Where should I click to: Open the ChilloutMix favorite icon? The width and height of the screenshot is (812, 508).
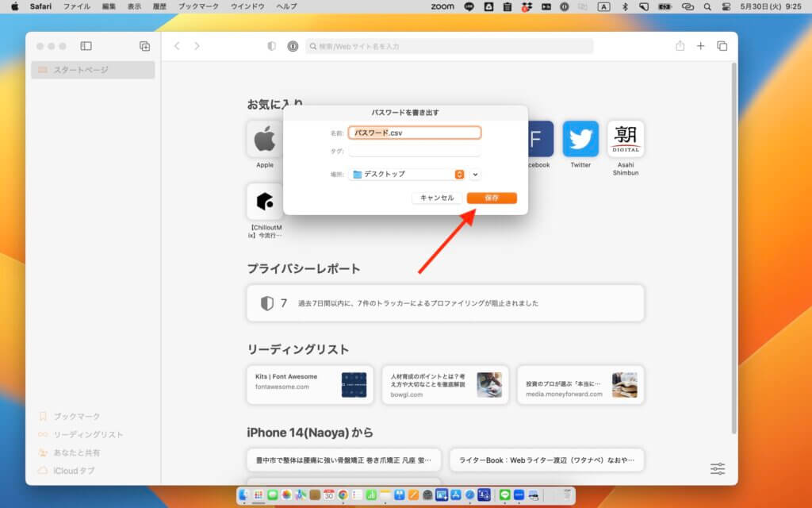coord(265,201)
